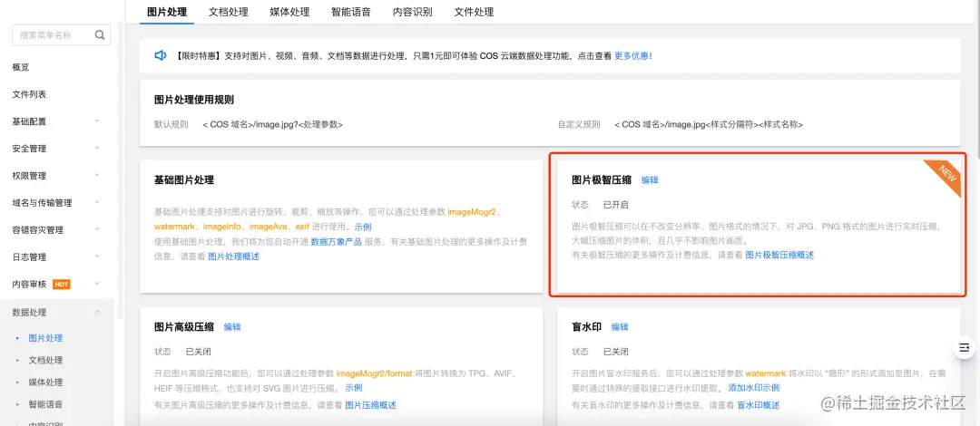Viewport: 980px width, 426px height.
Task: Click 已开启 status in 图片极智压缩
Action: tap(615, 205)
